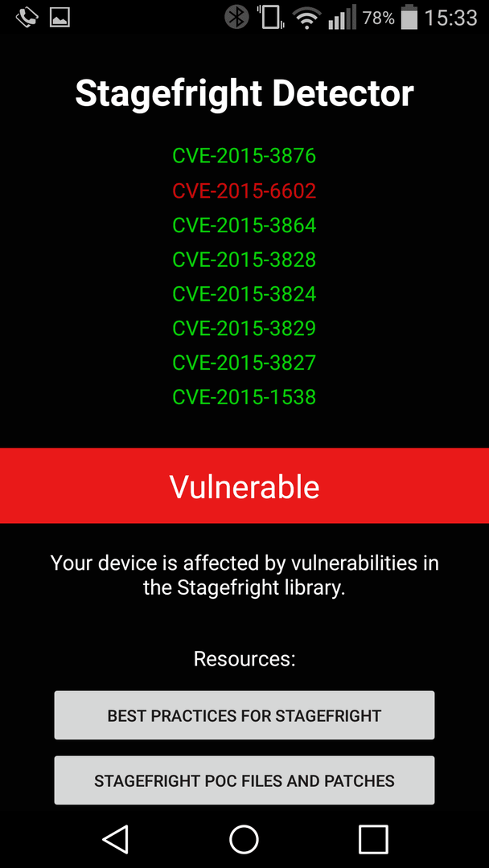Image resolution: width=489 pixels, height=868 pixels.
Task: Tap the vibrate mode phone icon
Action: point(271,18)
